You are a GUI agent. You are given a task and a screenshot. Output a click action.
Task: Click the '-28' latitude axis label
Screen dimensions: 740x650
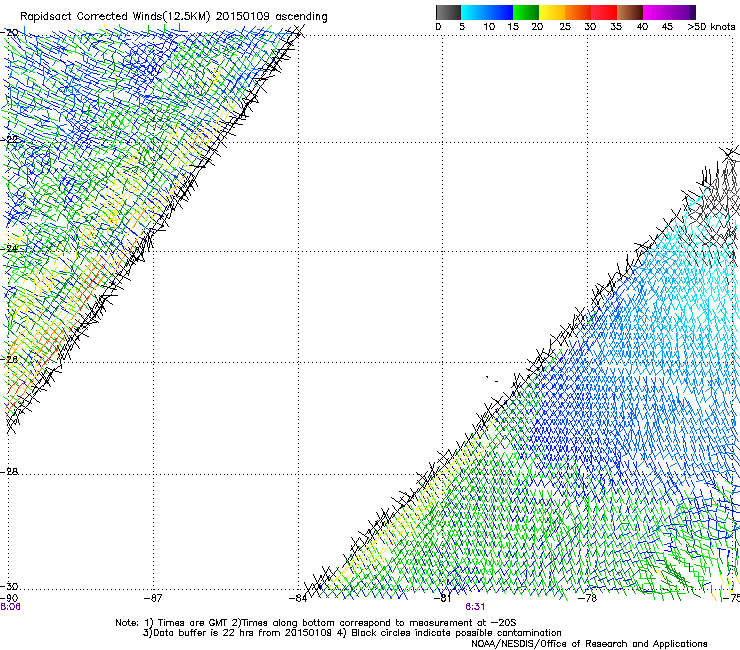click(x=9, y=472)
